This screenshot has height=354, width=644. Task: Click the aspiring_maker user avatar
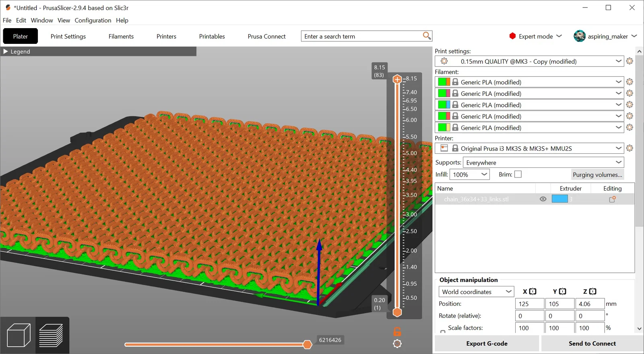[x=580, y=36]
